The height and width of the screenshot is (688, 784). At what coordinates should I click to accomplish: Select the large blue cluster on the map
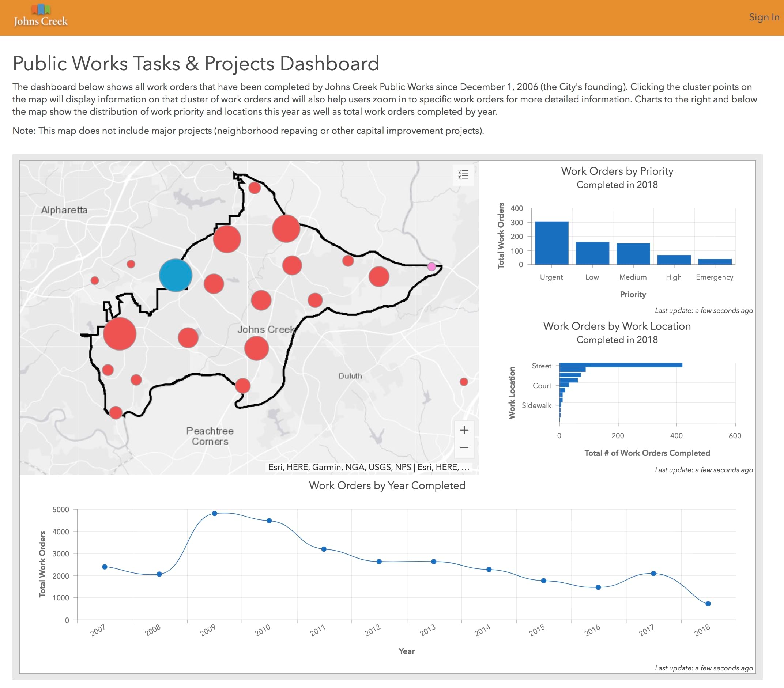pyautogui.click(x=177, y=275)
